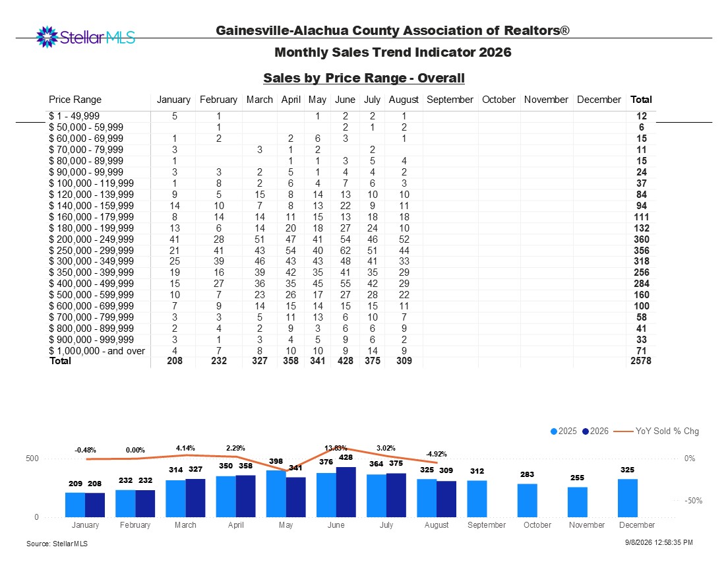Select the "August" table column header
Screen dimensions: 728x570
click(x=404, y=100)
